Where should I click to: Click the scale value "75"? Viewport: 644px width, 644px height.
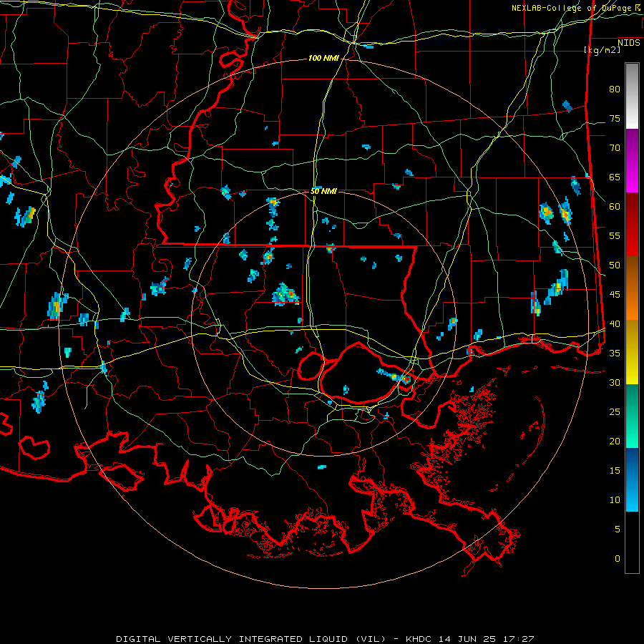coord(615,119)
